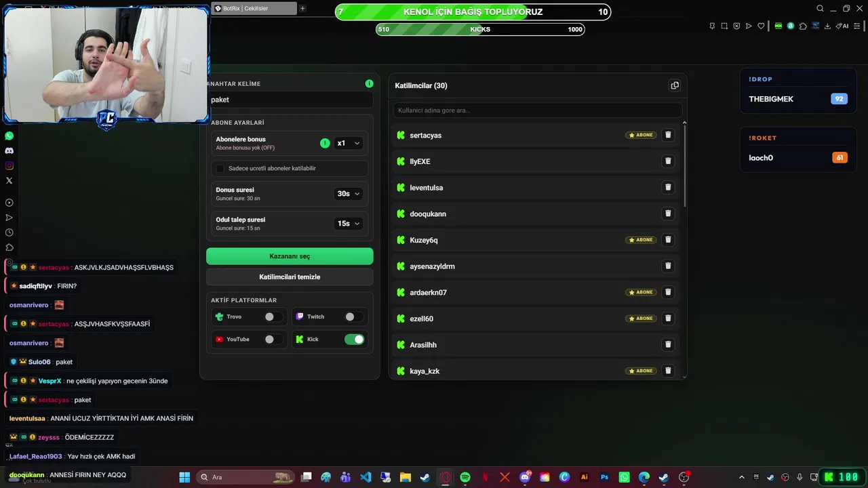Click the laoch0 roket card
This screenshot has height=488, width=868.
[x=798, y=150]
